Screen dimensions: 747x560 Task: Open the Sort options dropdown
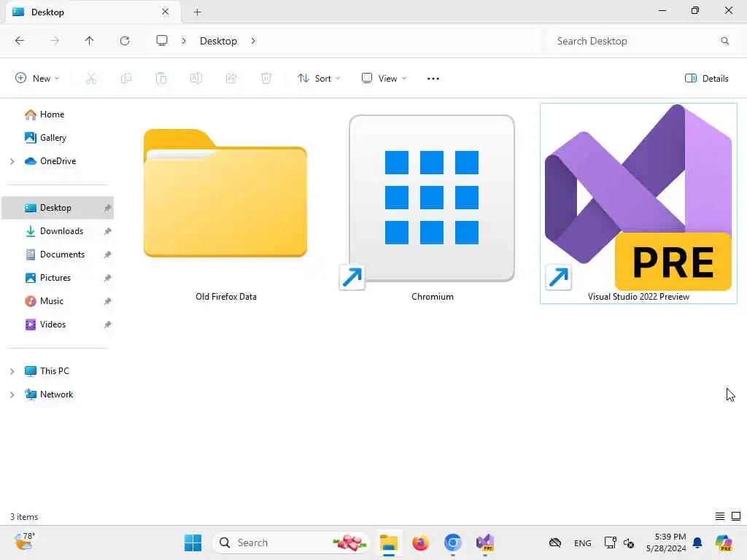(x=319, y=79)
